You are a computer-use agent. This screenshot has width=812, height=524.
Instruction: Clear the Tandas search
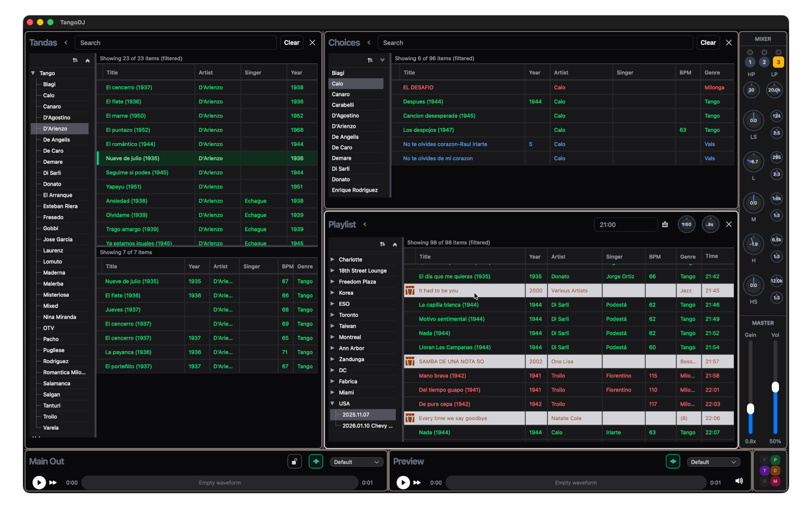[x=291, y=43]
